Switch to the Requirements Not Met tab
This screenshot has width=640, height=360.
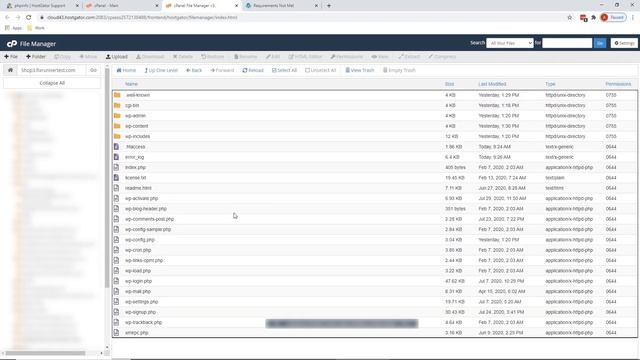pyautogui.click(x=282, y=6)
